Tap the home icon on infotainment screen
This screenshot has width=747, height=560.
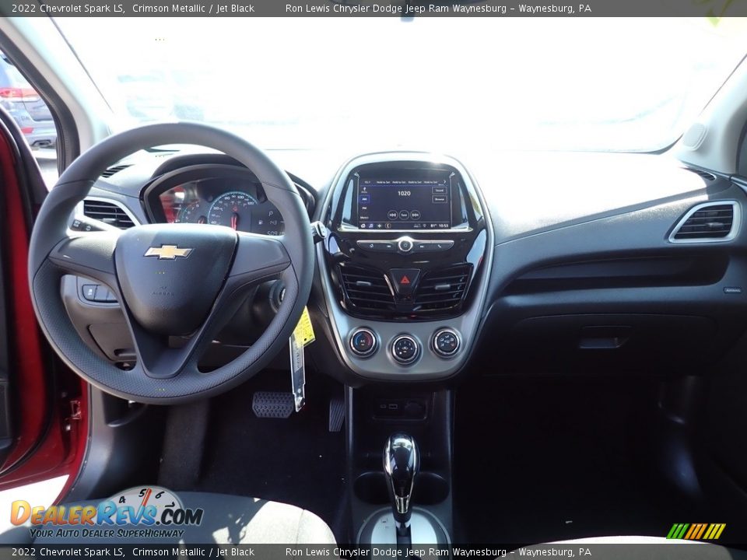tap(363, 226)
